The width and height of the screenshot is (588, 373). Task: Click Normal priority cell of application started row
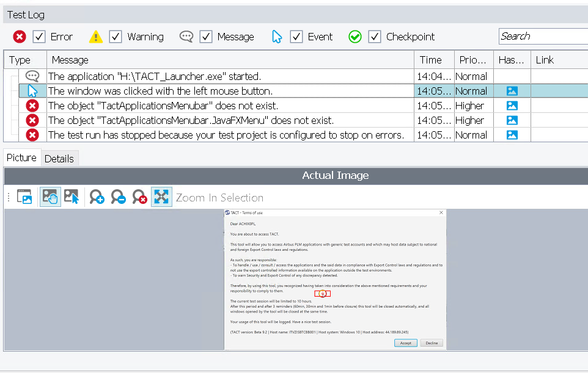(x=474, y=76)
